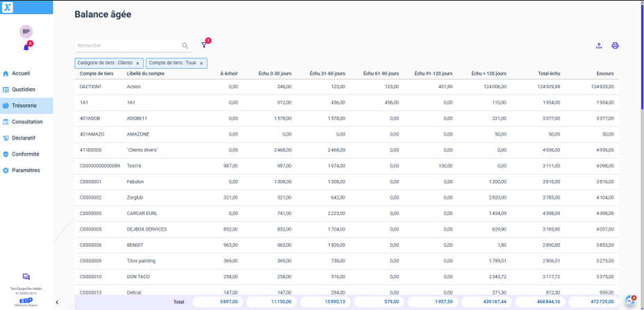Open the Consultation menu

tap(26, 122)
